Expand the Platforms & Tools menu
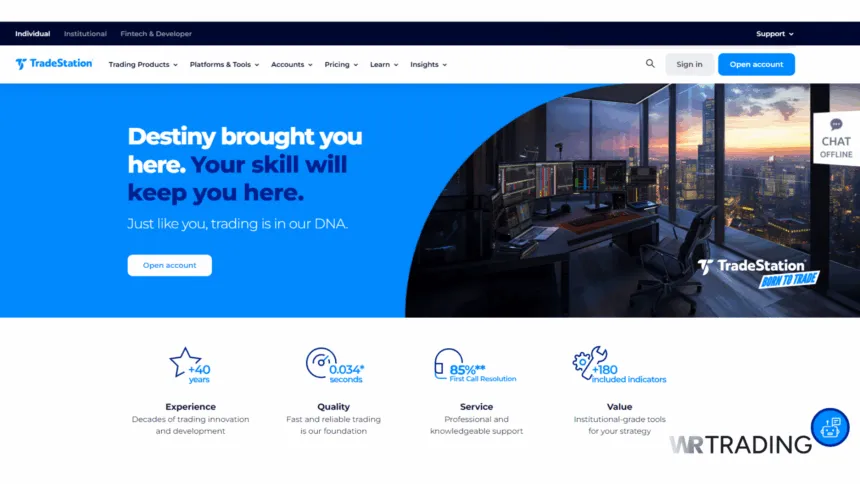This screenshot has width=860, height=484. point(224,65)
